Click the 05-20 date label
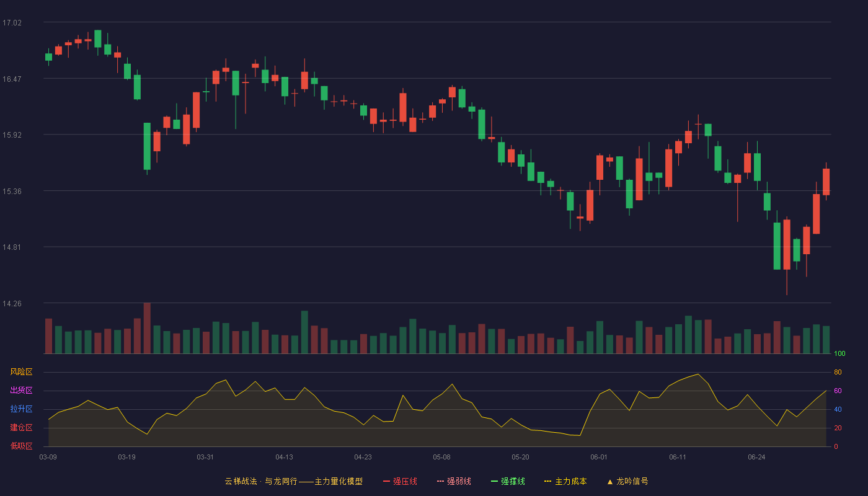The image size is (868, 496). pyautogui.click(x=520, y=457)
